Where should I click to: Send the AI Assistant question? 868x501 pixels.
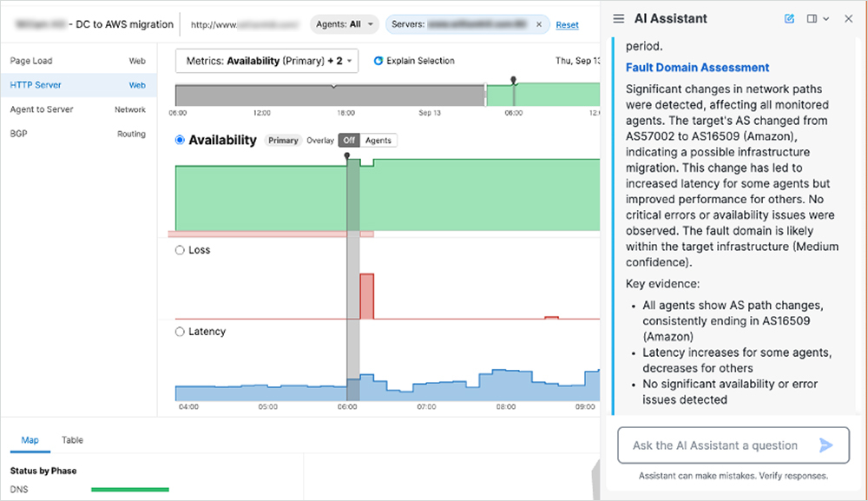pos(826,445)
